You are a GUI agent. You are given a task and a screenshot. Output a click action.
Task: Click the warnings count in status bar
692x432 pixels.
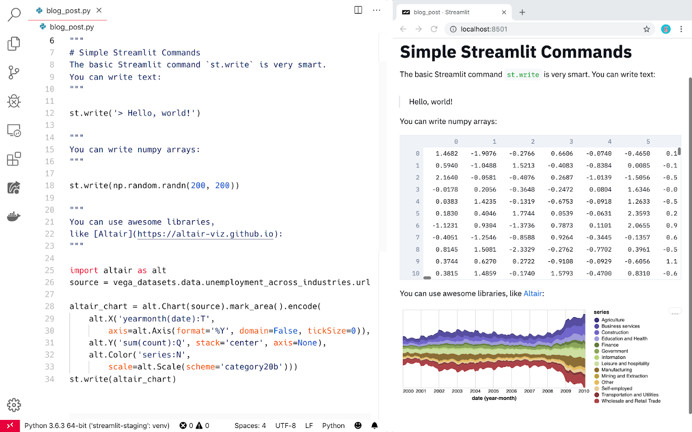coord(202,425)
